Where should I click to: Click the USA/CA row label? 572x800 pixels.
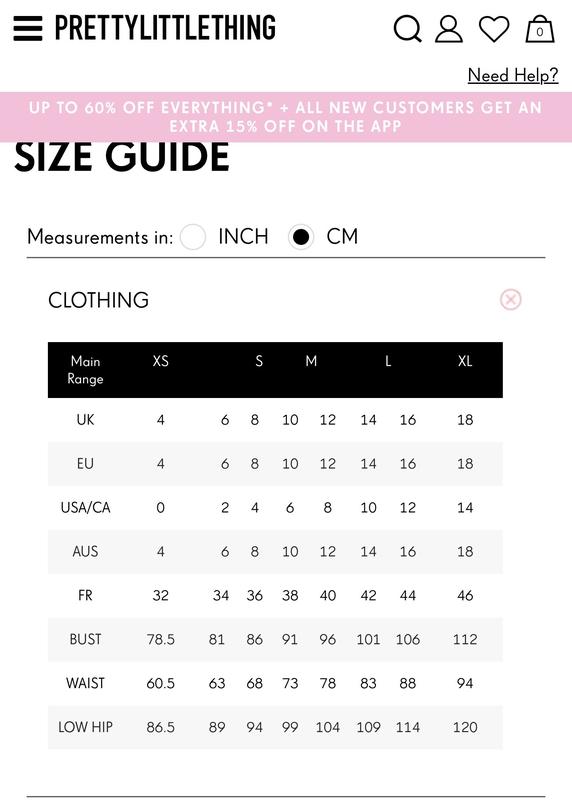coord(85,508)
